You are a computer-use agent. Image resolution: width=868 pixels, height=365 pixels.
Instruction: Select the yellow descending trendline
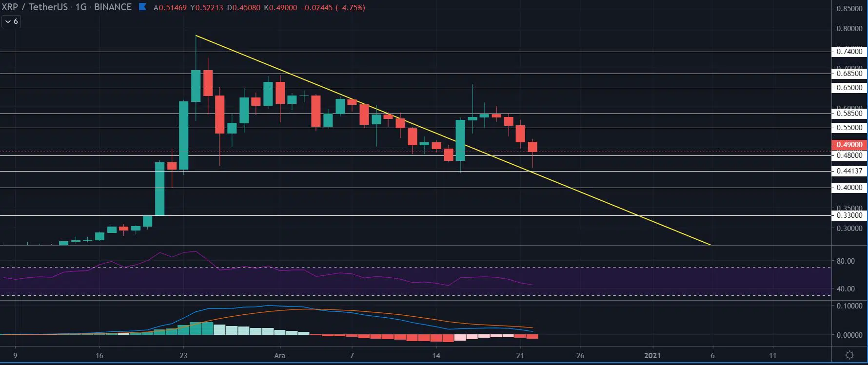click(x=453, y=140)
